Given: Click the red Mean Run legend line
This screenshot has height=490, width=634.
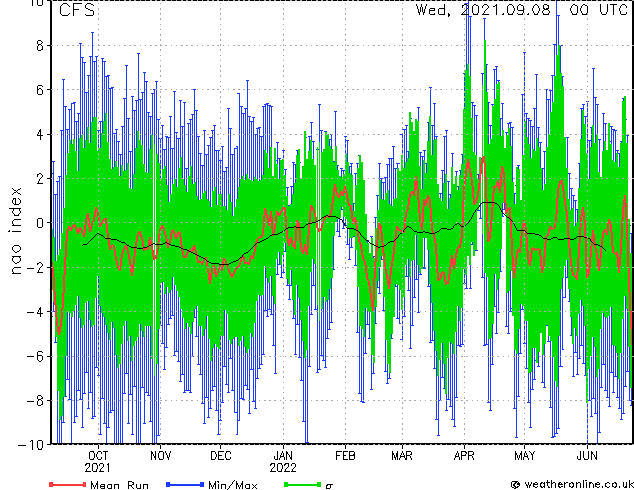Looking at the screenshot, I should point(68,484).
